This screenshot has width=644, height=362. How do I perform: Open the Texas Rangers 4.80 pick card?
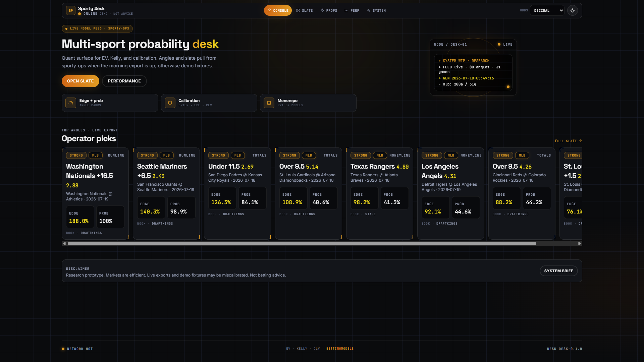click(x=380, y=193)
